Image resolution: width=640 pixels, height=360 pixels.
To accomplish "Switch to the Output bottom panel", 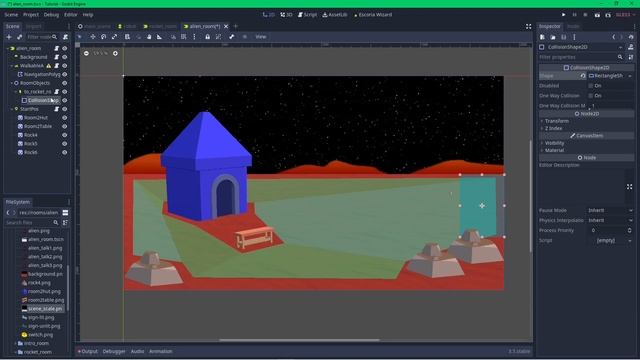I will coord(88,351).
